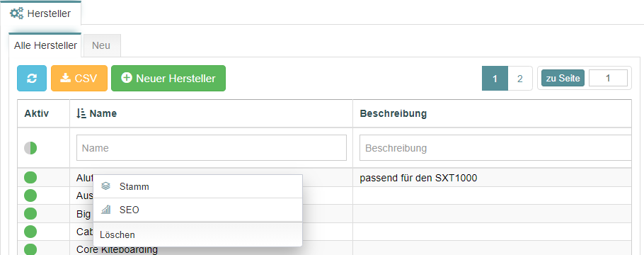Viewport: 644px width, 255px height.
Task: Click the Stamm layers icon in context menu
Action: (x=106, y=186)
